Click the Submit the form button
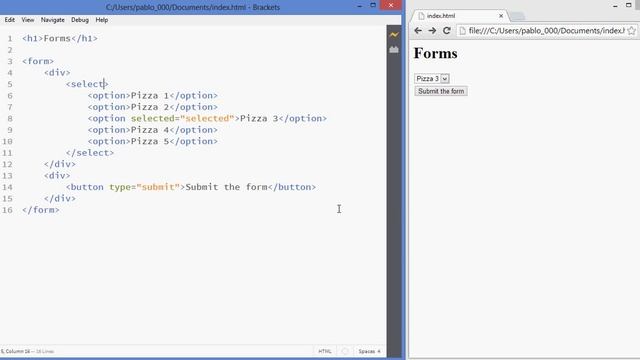This screenshot has width=640, height=360. (441, 91)
